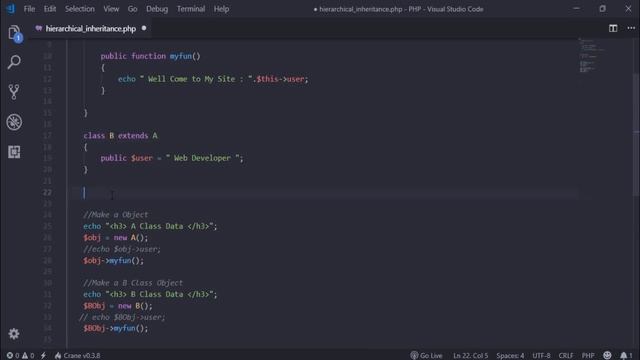Open the Manage gear icon
The image size is (640, 360).
[14, 334]
